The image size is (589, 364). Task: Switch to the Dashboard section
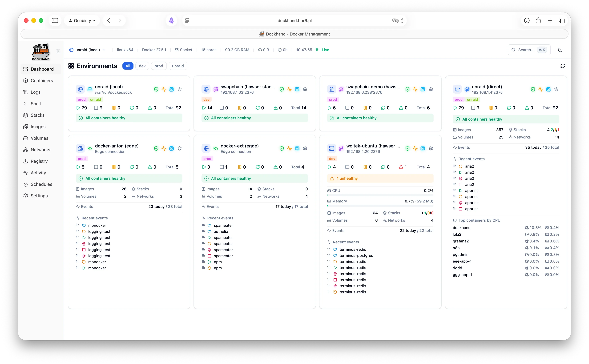click(x=42, y=69)
